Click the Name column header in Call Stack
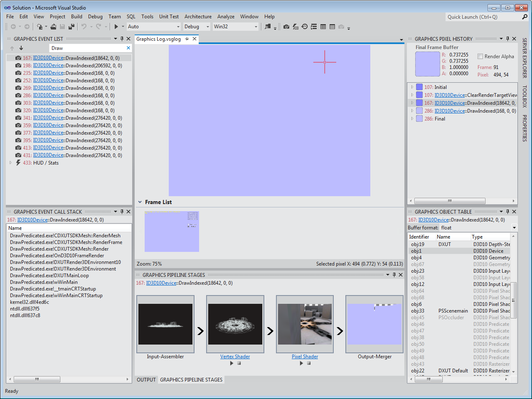Image resolution: width=532 pixels, height=399 pixels. click(x=69, y=228)
